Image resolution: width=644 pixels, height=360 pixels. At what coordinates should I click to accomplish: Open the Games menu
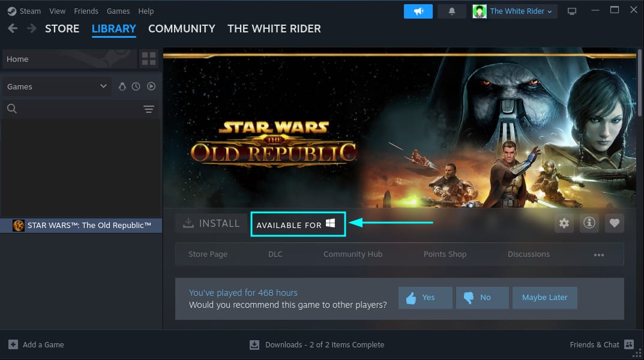pos(118,11)
